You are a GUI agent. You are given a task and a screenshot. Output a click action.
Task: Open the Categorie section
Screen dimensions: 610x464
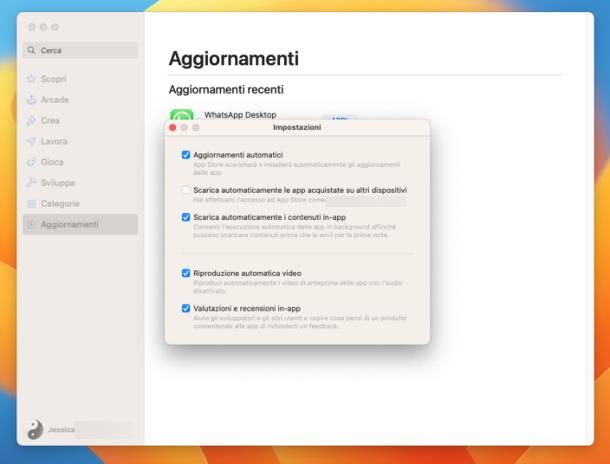point(80,204)
